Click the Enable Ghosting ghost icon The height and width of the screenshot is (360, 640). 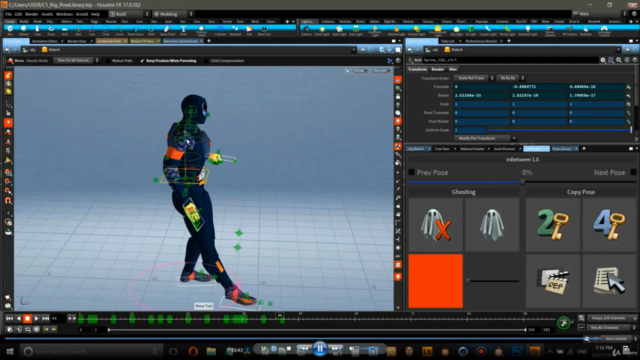[x=492, y=224]
